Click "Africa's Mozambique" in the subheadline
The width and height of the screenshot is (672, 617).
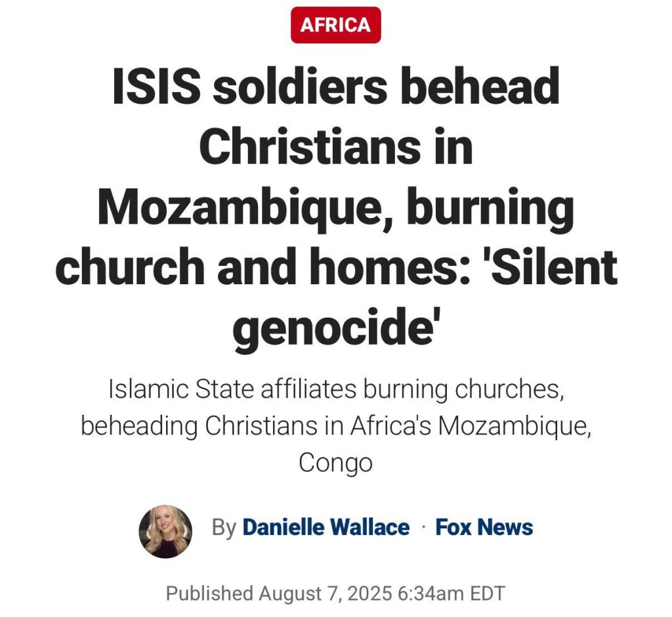point(469,426)
